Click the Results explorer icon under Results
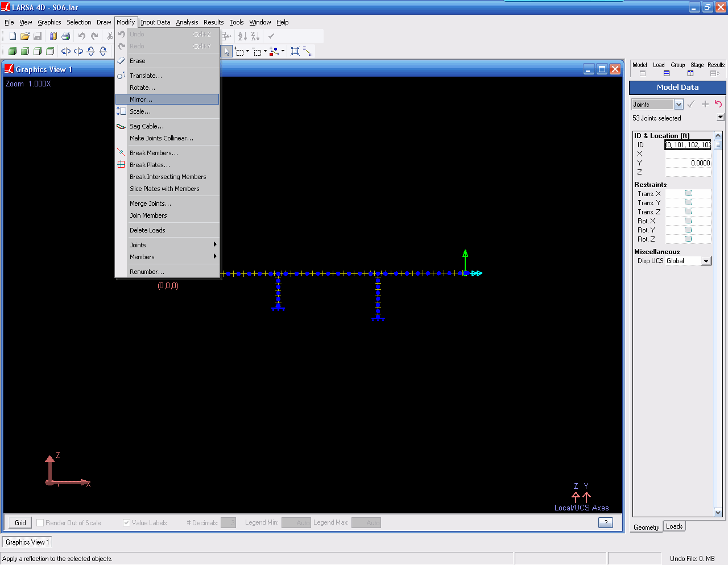The height and width of the screenshot is (565, 728). pos(715,73)
